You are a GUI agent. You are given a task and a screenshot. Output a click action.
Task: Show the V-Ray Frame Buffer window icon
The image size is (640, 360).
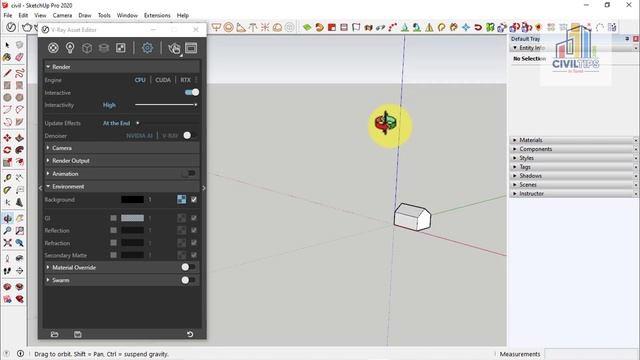click(191, 48)
